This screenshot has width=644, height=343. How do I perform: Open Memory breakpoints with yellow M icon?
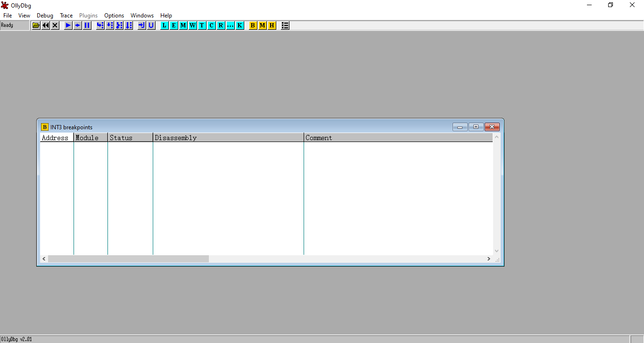coord(263,25)
